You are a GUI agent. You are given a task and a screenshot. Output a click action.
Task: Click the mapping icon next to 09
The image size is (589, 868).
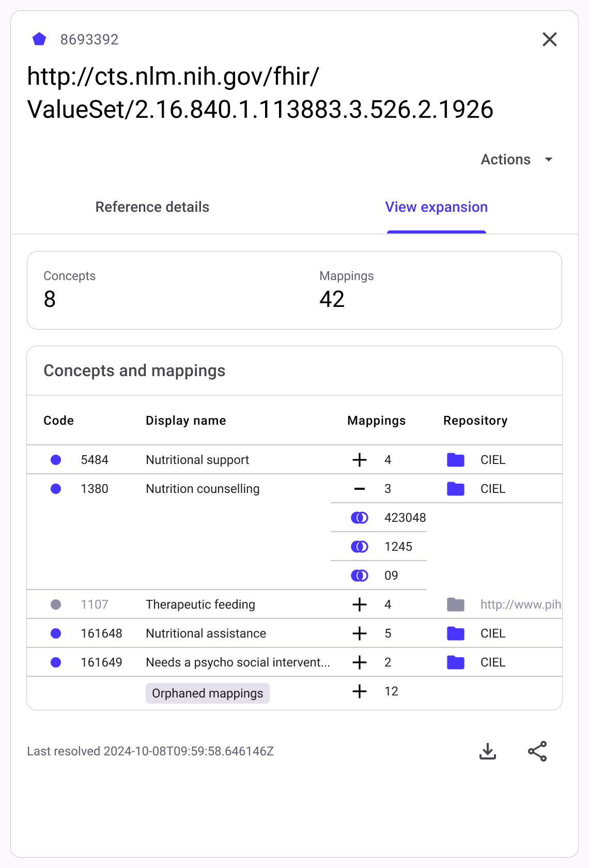pyautogui.click(x=360, y=576)
